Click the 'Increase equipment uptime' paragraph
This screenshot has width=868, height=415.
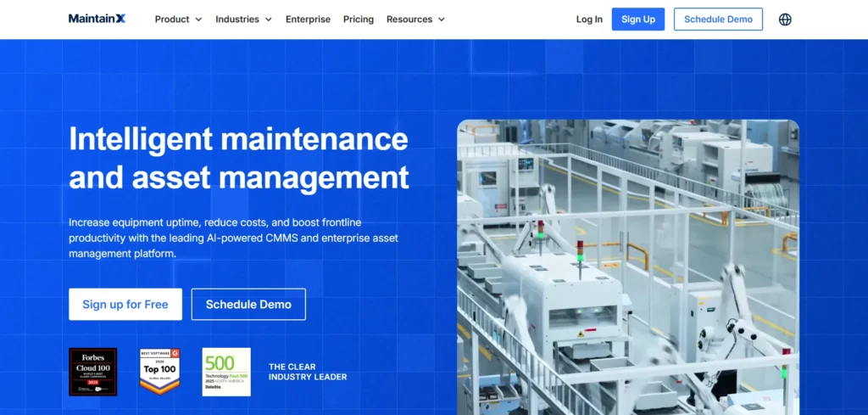click(233, 238)
